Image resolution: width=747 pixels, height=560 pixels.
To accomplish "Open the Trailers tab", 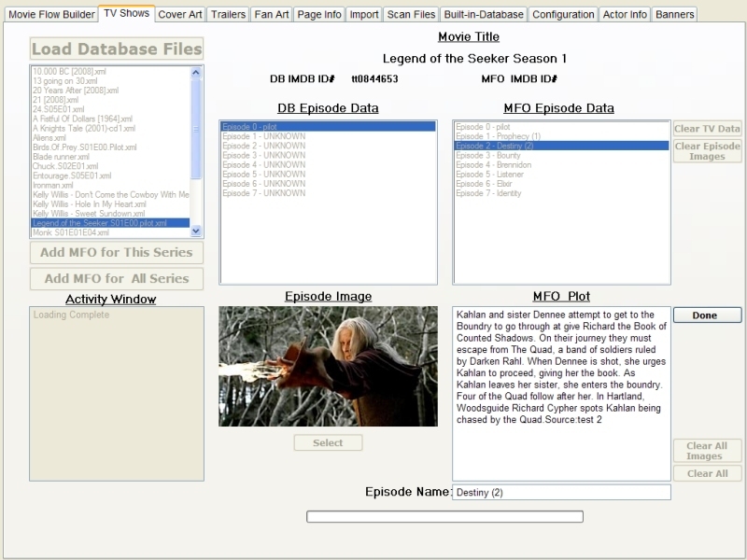I will coord(228,15).
